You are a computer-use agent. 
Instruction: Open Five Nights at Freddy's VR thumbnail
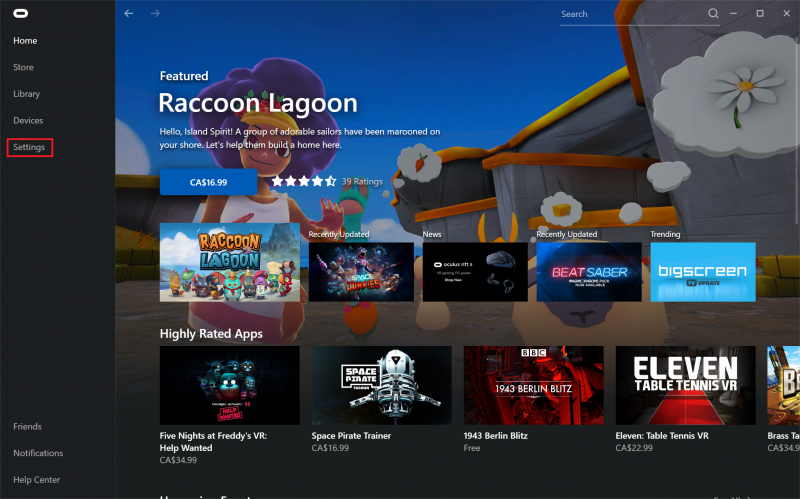click(x=230, y=385)
